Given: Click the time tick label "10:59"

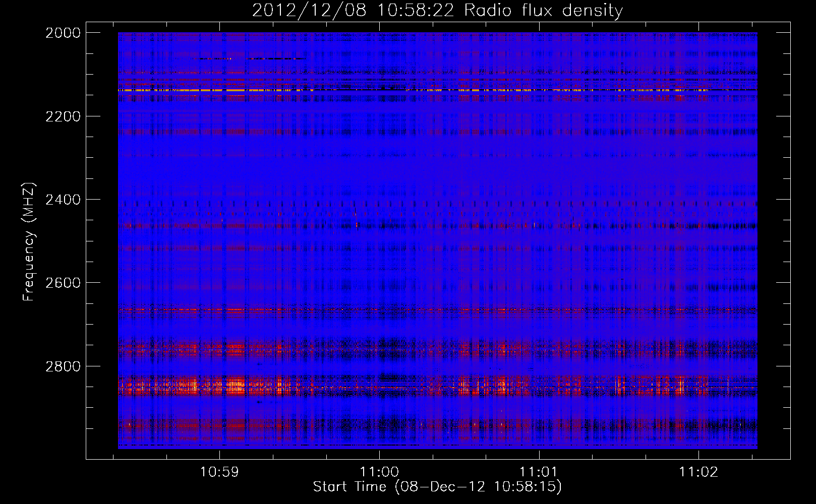Looking at the screenshot, I should click(219, 472).
